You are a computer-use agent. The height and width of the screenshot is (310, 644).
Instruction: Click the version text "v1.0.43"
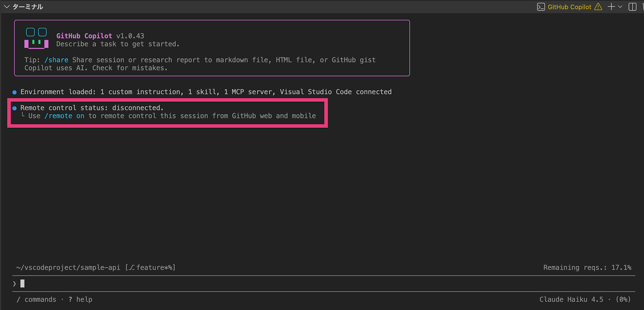pos(130,36)
